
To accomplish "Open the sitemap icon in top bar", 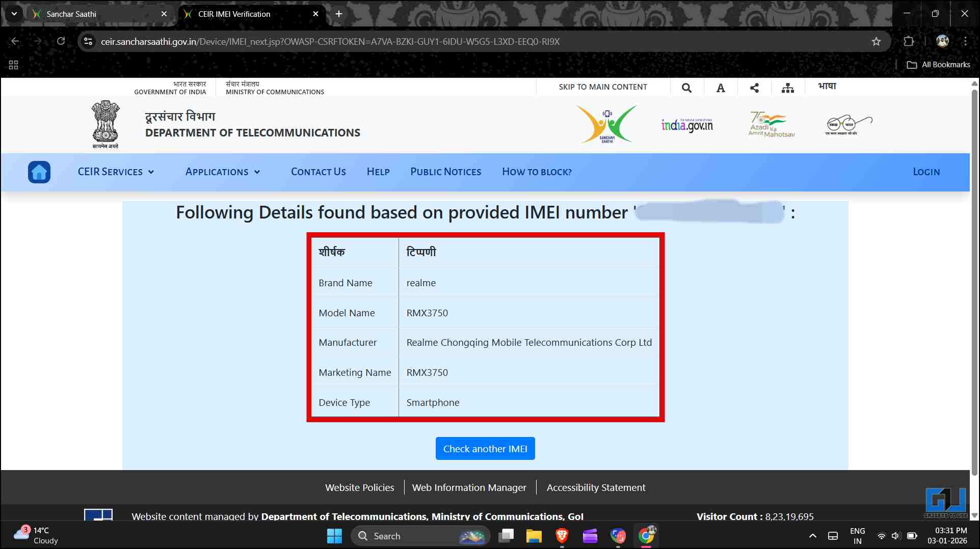I will pyautogui.click(x=787, y=88).
